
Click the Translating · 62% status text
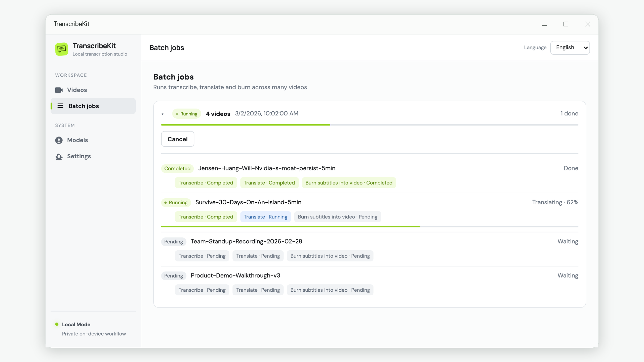[x=555, y=202]
